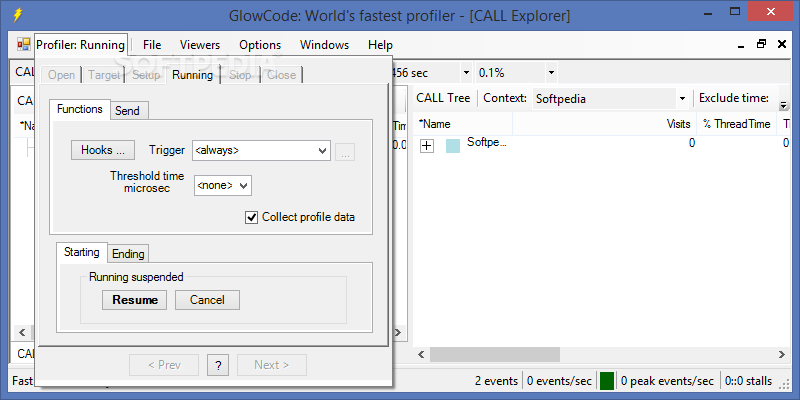Image resolution: width=800 pixels, height=400 pixels.
Task: Open the File menu
Action: click(x=152, y=45)
